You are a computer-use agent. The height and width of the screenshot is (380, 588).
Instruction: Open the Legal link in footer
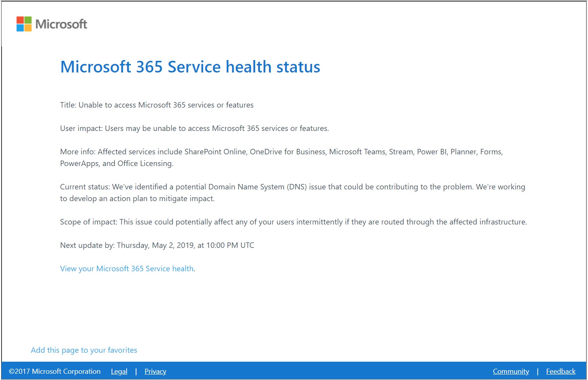119,371
